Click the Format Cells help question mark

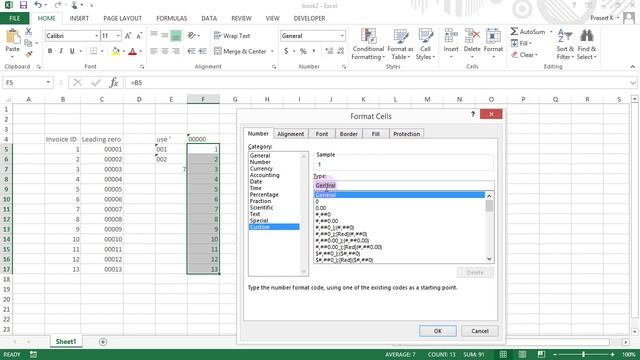tap(473, 114)
